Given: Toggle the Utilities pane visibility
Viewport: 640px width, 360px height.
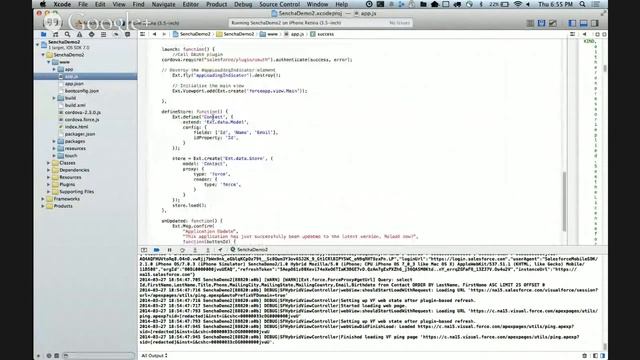Looking at the screenshot, I should [595, 23].
